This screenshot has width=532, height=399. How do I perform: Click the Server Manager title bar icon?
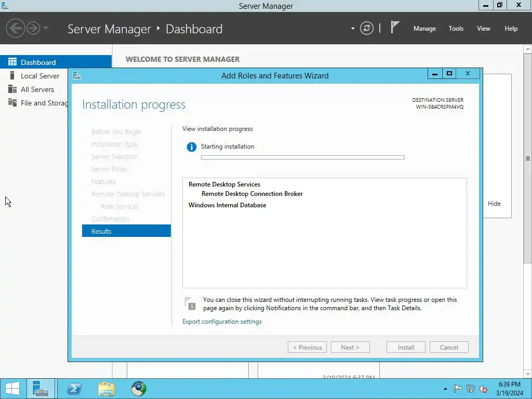point(5,5)
